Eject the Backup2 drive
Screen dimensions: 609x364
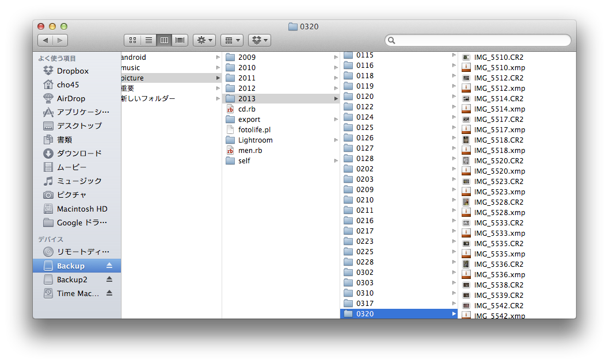(x=109, y=279)
